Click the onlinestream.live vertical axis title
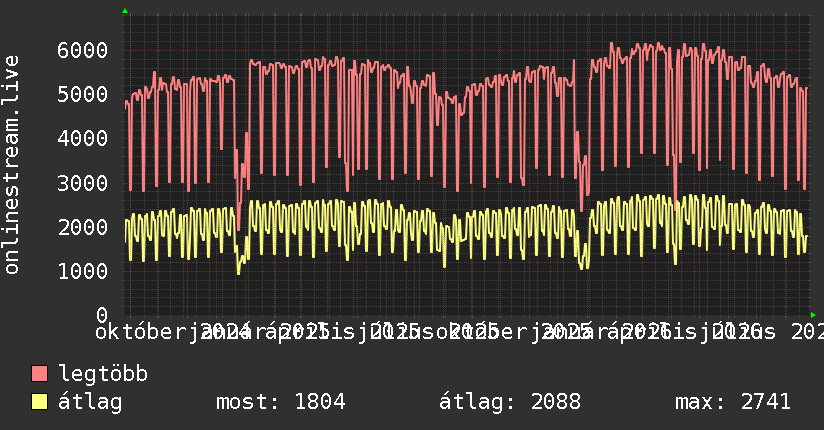Screen dimensions: 824x430 [x=12, y=165]
